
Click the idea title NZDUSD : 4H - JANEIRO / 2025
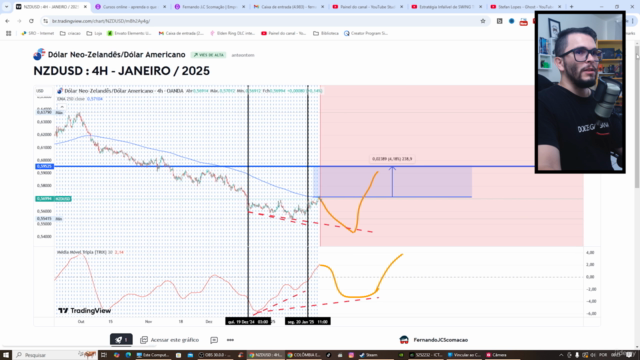point(121,71)
